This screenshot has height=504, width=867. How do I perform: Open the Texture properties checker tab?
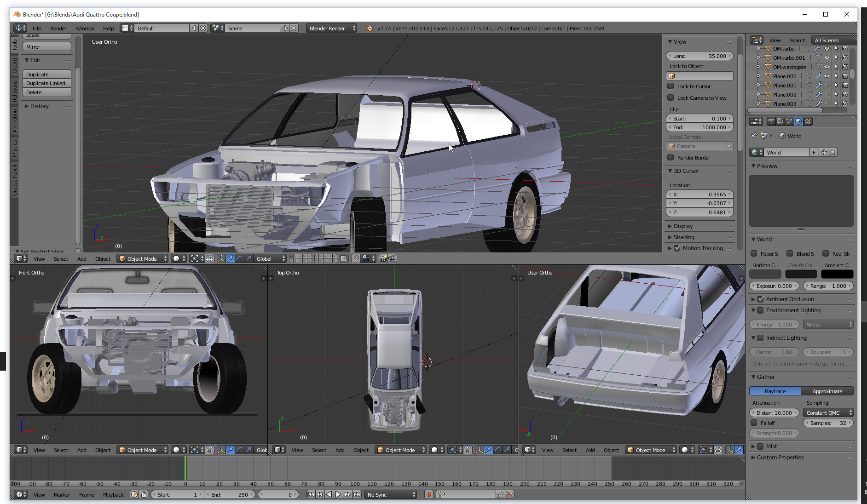(x=808, y=121)
